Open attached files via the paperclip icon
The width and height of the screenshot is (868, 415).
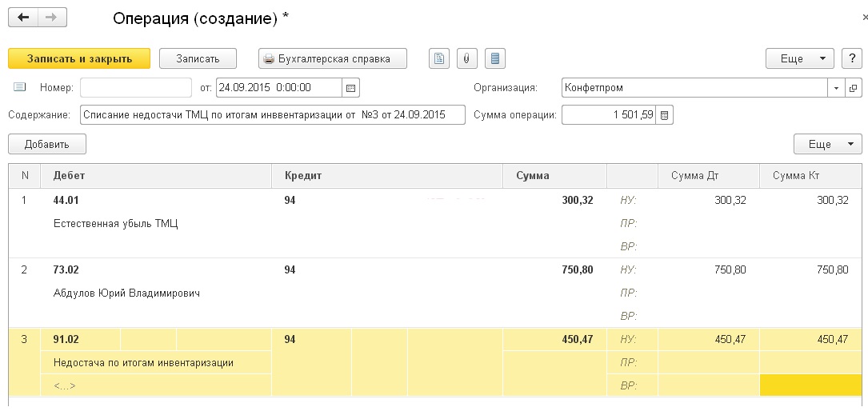(x=467, y=58)
